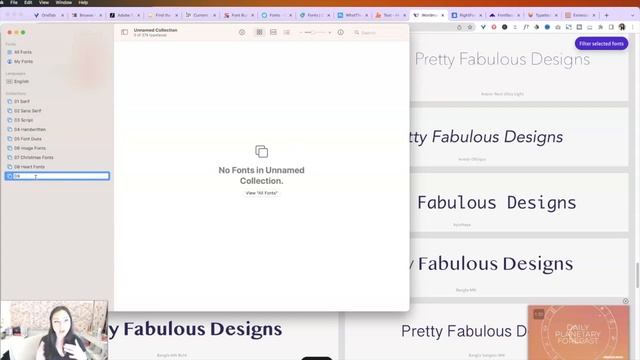Open the View menu
The height and width of the screenshot is (360, 640).
pos(44,2)
